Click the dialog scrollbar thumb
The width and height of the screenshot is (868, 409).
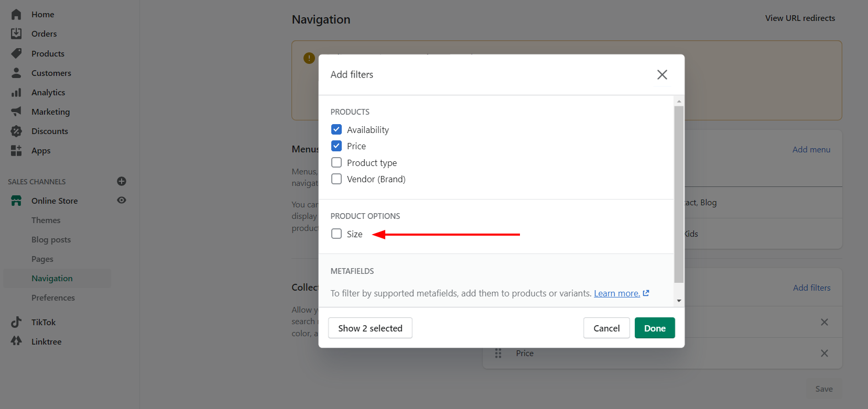click(679, 194)
